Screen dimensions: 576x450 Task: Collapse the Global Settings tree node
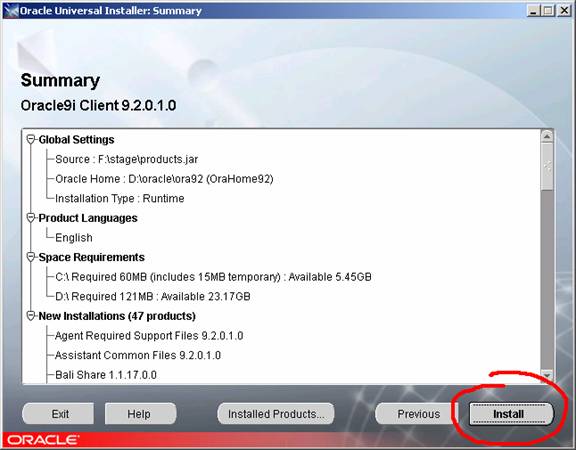click(x=31, y=139)
